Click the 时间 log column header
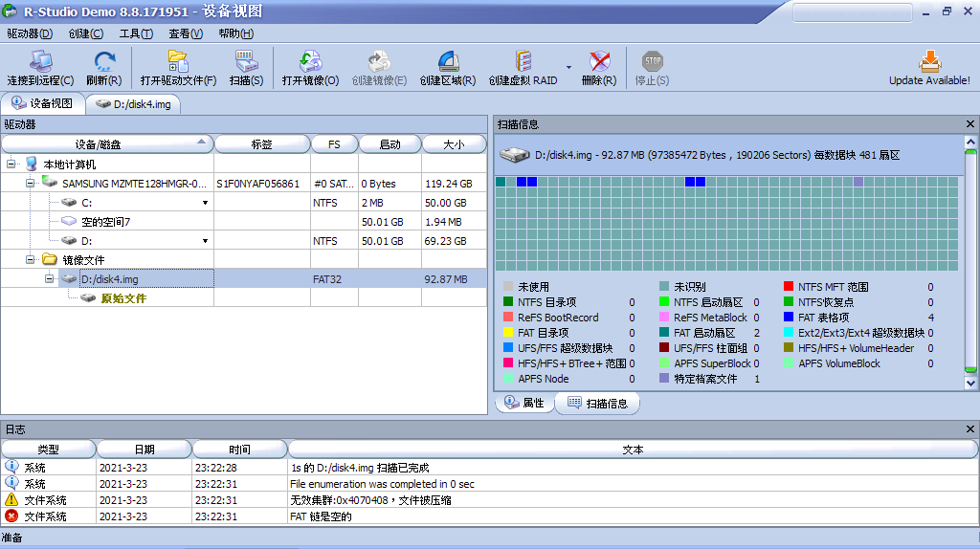Image resolution: width=980 pixels, height=549 pixels. tap(239, 450)
